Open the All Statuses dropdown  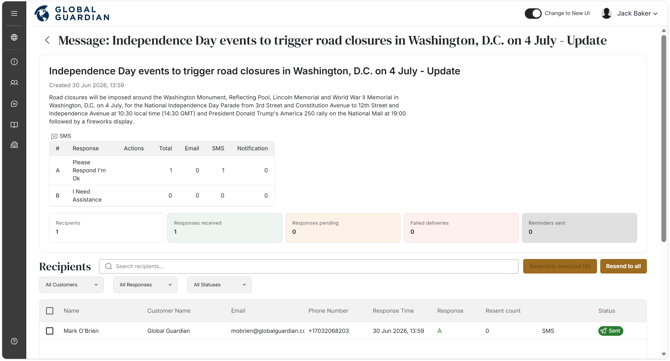click(x=219, y=285)
